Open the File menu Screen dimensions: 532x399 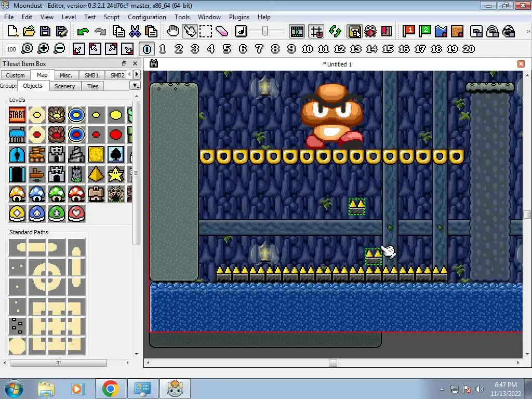[9, 17]
